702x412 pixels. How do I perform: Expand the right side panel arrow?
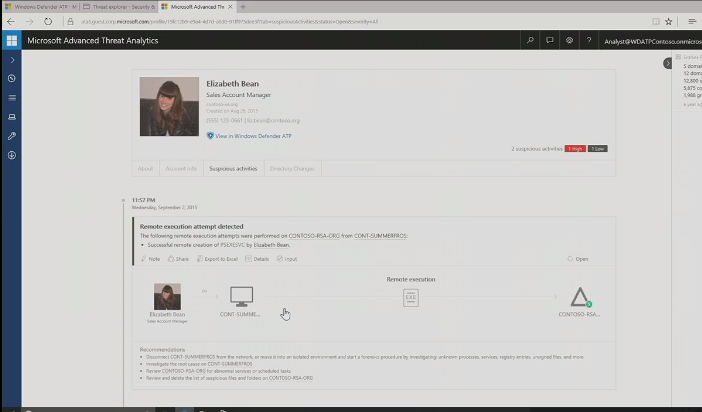[668, 63]
